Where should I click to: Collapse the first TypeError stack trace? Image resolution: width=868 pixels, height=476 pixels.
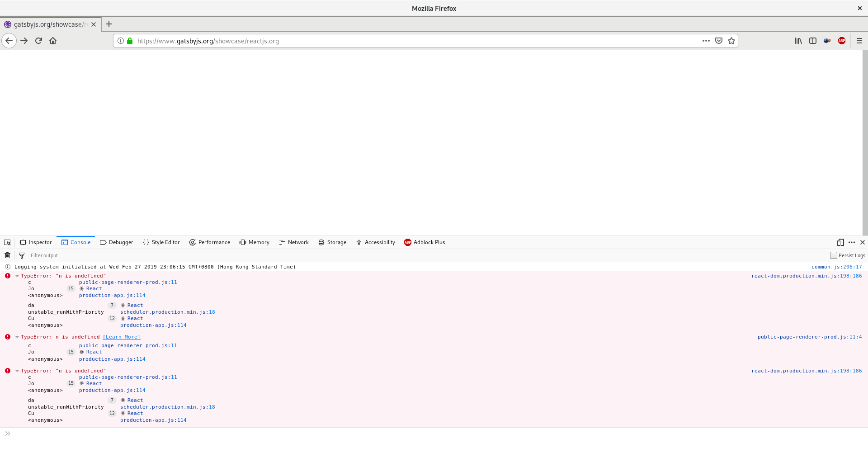(x=17, y=276)
